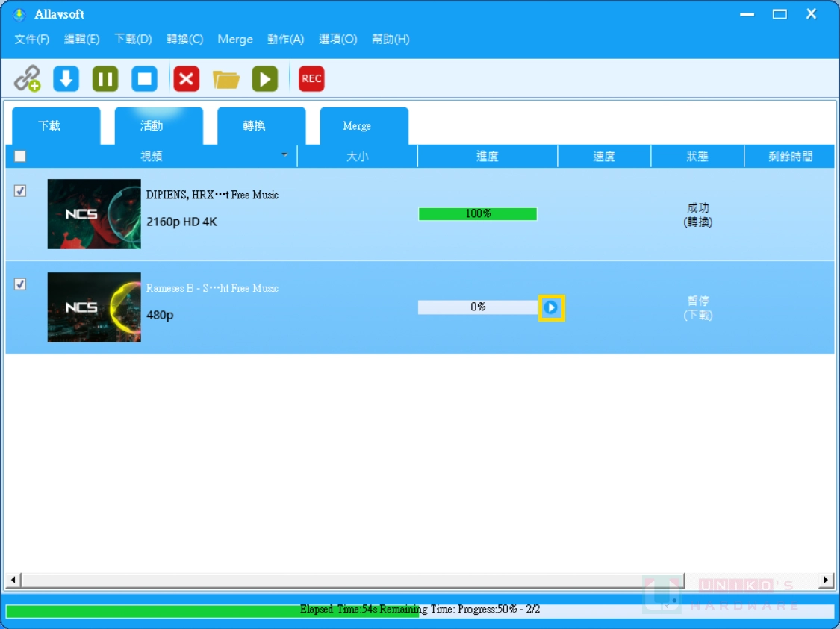Image resolution: width=840 pixels, height=629 pixels.
Task: Click the DIPIENS NCS video thumbnail
Action: (x=94, y=214)
